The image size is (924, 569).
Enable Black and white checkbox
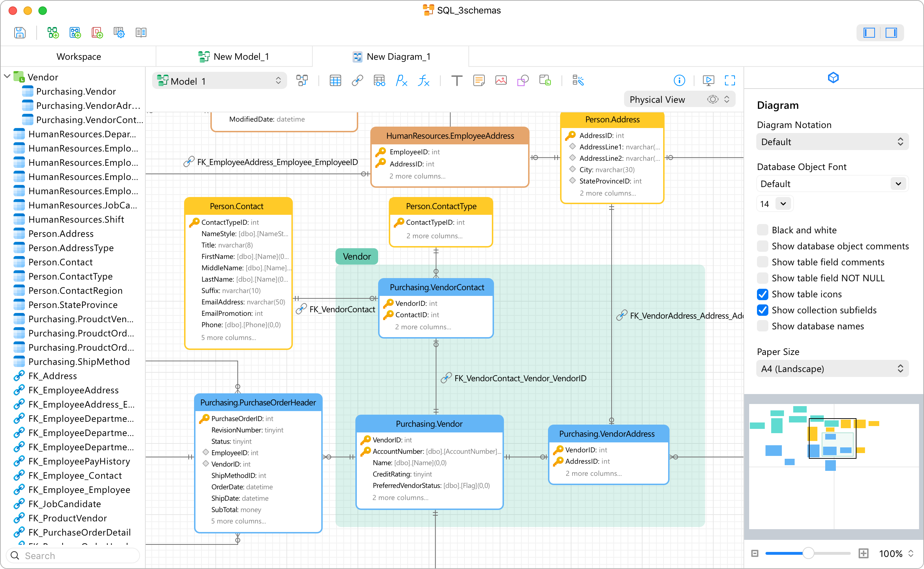[x=762, y=230]
